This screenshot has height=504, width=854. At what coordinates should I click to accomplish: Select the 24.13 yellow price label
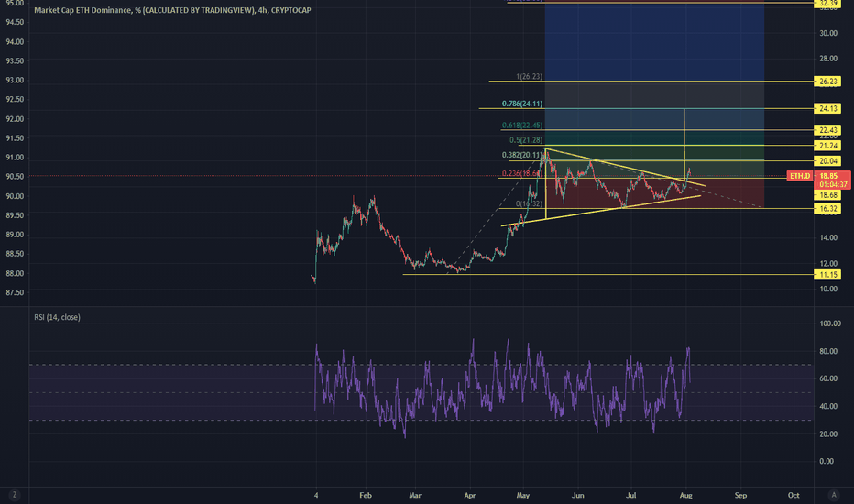tap(827, 108)
